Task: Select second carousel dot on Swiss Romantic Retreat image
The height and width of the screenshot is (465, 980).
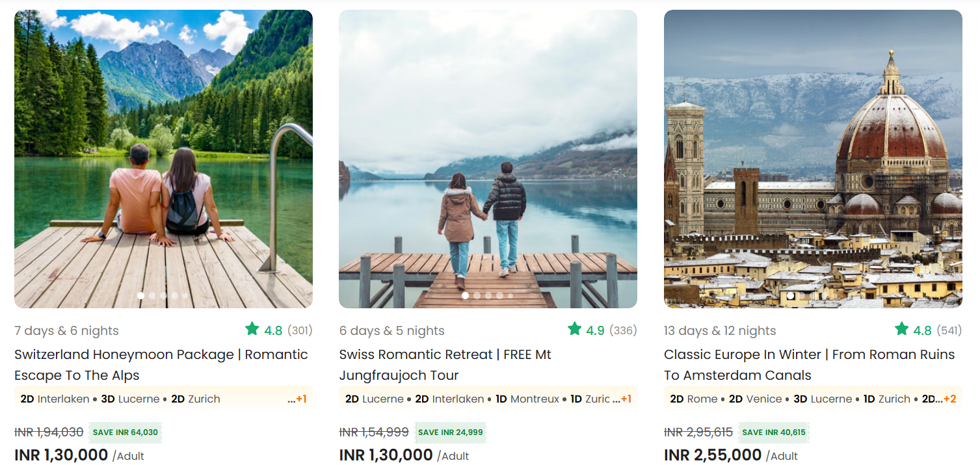Action: point(477,295)
